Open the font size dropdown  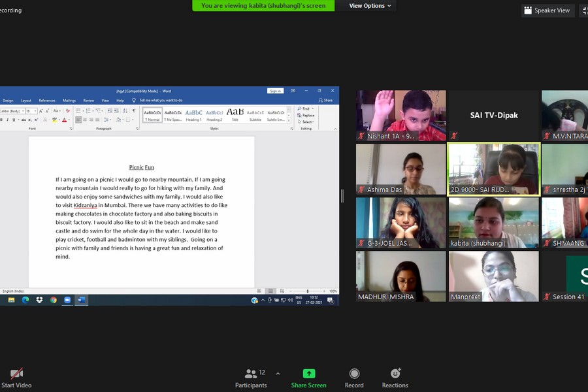(x=35, y=111)
